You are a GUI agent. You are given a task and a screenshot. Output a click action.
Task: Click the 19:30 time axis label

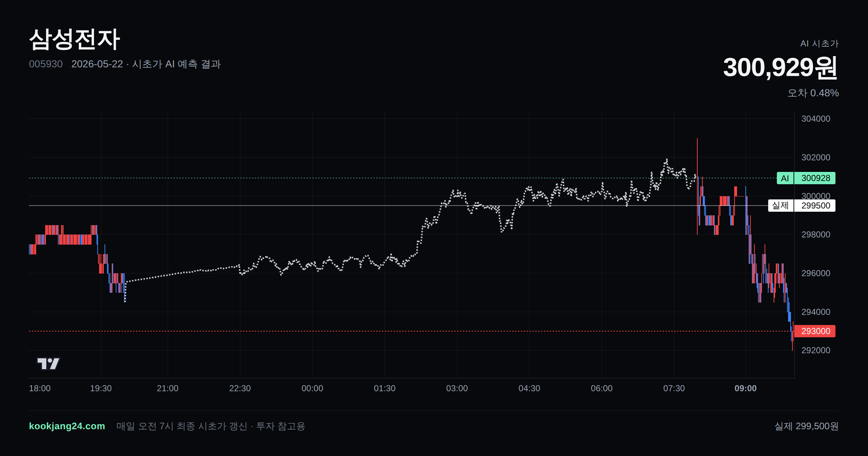[x=101, y=388]
